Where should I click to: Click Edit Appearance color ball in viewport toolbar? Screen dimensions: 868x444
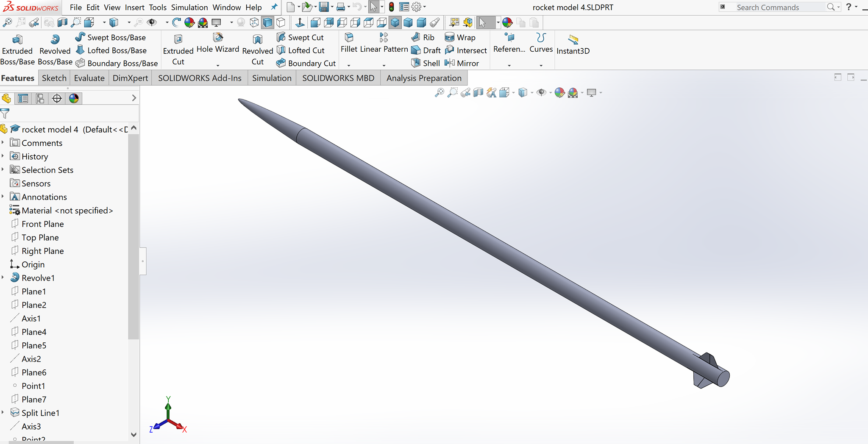(559, 92)
